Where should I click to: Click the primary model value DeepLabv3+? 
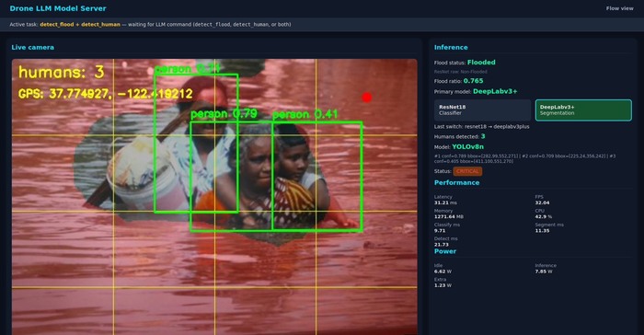point(495,91)
